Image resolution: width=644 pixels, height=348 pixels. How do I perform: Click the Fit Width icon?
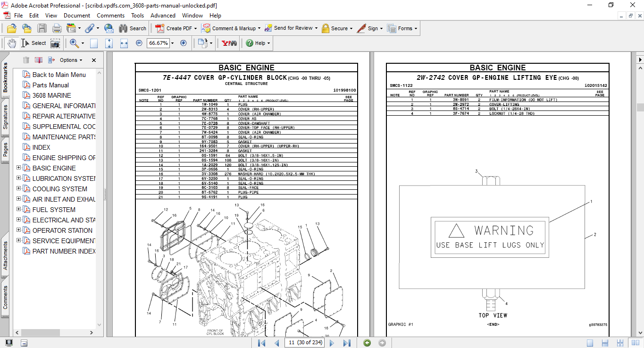[124, 43]
